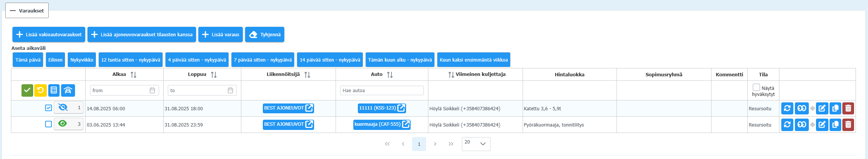Screen dimensions: 868x159
Task: Edit the 11111 (KSS-123) reservation row
Action: click(822, 108)
